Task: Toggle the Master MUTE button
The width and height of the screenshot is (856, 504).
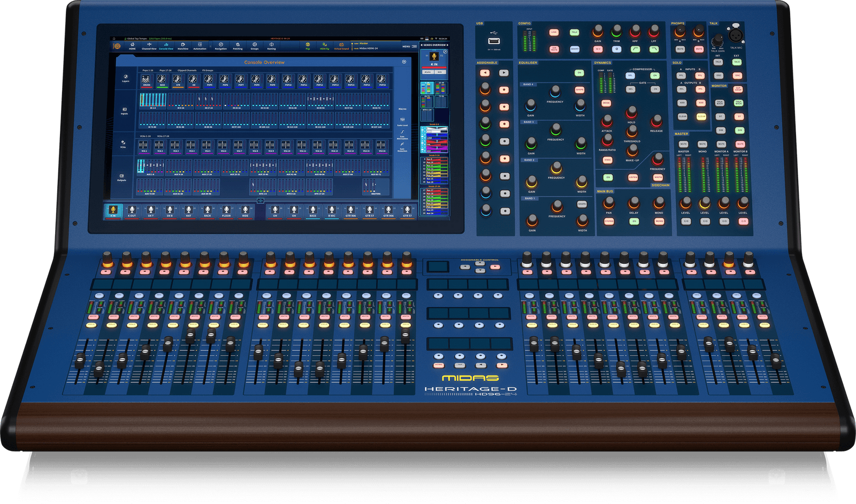Action: [684, 144]
